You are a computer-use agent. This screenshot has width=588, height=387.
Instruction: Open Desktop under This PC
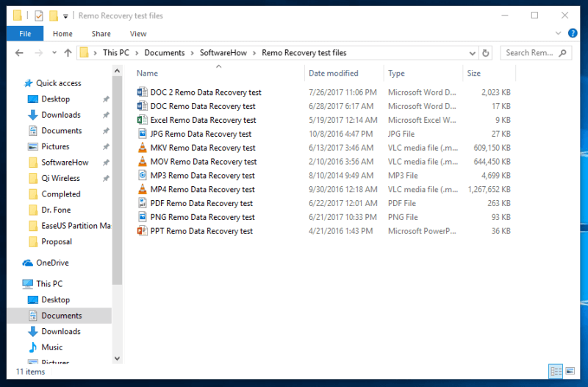[56, 299]
